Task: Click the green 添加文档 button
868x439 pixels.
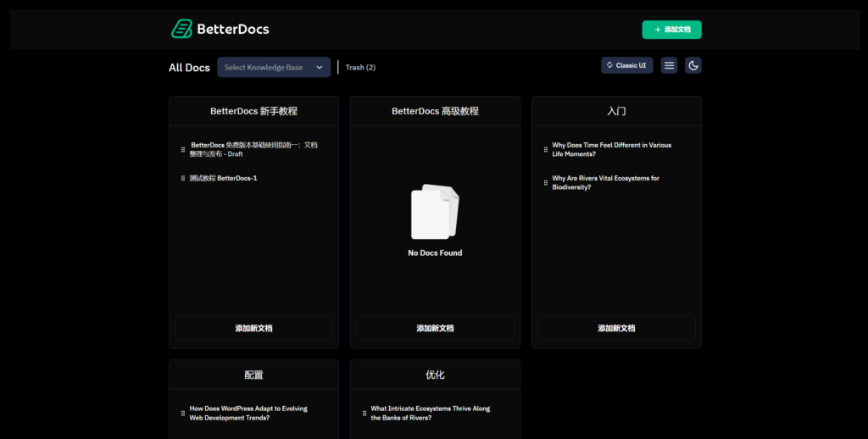Action: pyautogui.click(x=671, y=30)
